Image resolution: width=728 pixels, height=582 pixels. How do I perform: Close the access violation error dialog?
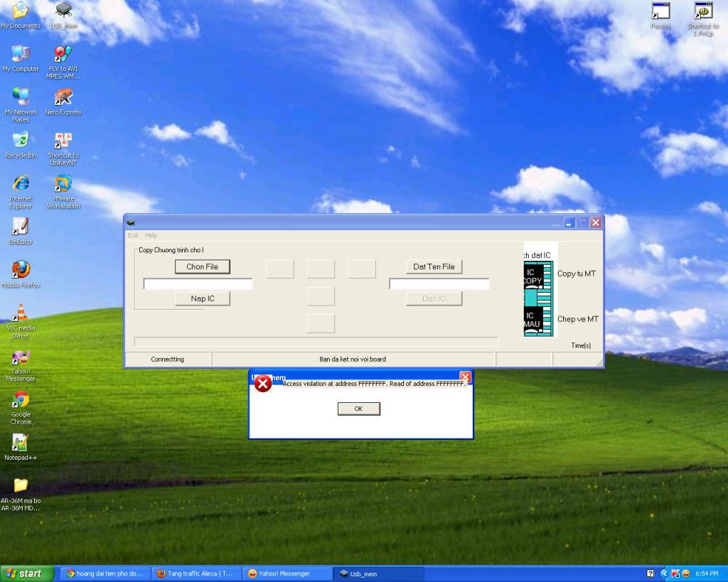[x=465, y=377]
